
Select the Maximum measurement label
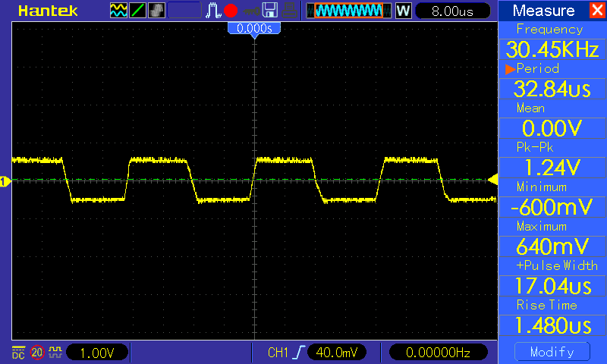click(x=542, y=226)
